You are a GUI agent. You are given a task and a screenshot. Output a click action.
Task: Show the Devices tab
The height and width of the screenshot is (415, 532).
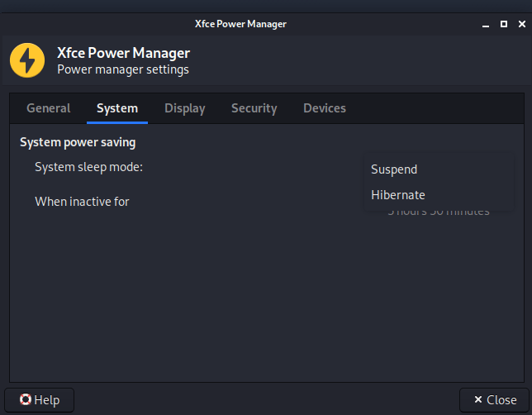tap(325, 108)
